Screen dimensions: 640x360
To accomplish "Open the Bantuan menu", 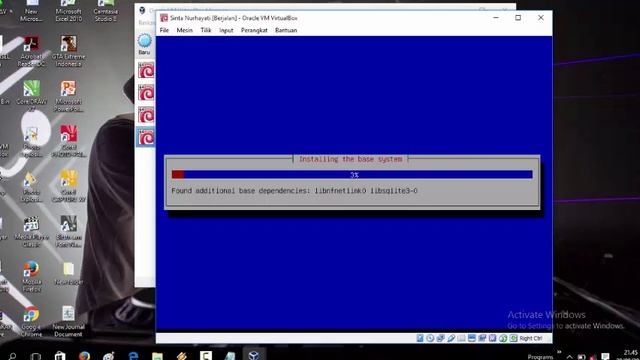I will tap(286, 30).
